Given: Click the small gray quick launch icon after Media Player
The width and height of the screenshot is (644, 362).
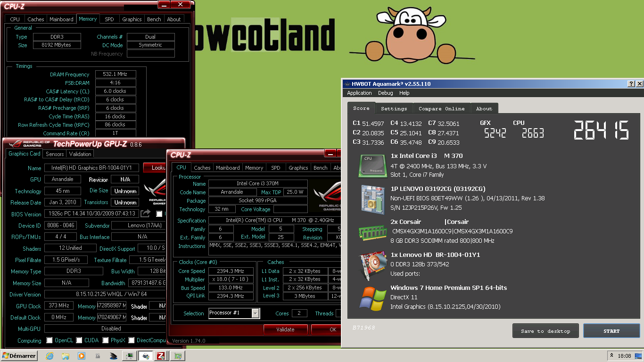Looking at the screenshot, I should click(x=97, y=356).
